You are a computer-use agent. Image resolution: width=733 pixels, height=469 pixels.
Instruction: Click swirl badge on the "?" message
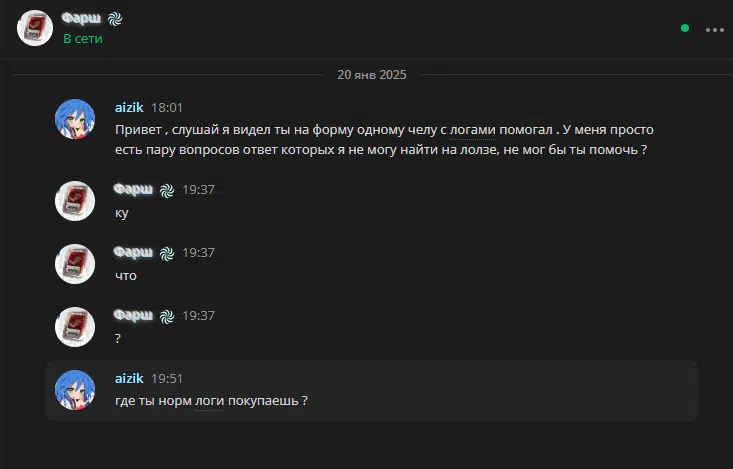point(167,317)
